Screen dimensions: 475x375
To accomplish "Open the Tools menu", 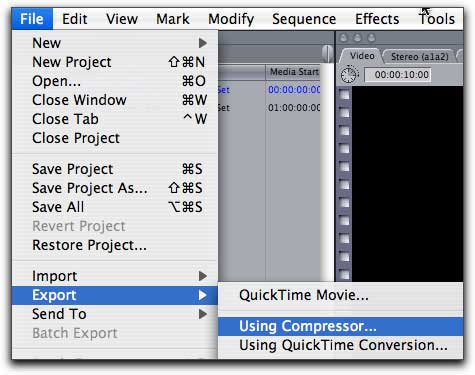I will pos(437,19).
